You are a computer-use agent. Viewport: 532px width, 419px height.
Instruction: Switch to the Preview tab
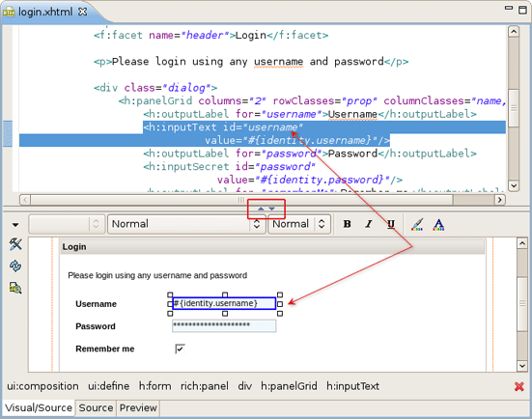[138, 407]
